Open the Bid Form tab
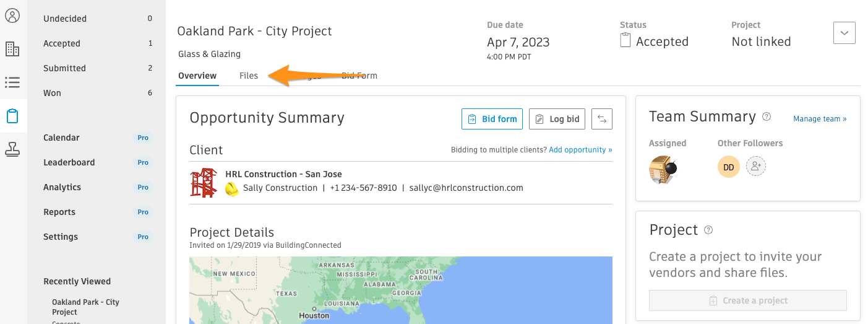Viewport: 868px width, 324px height. pyautogui.click(x=359, y=76)
